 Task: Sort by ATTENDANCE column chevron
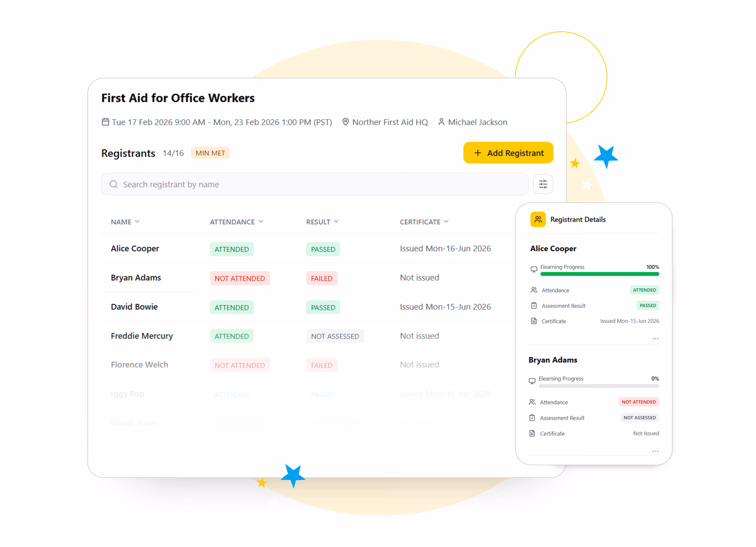coord(261,221)
